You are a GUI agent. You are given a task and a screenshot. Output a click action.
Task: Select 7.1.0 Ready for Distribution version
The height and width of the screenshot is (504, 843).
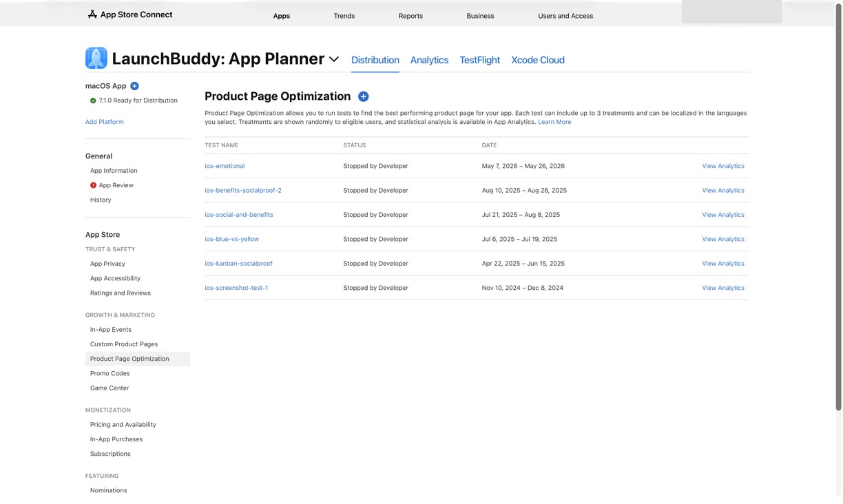(x=138, y=101)
